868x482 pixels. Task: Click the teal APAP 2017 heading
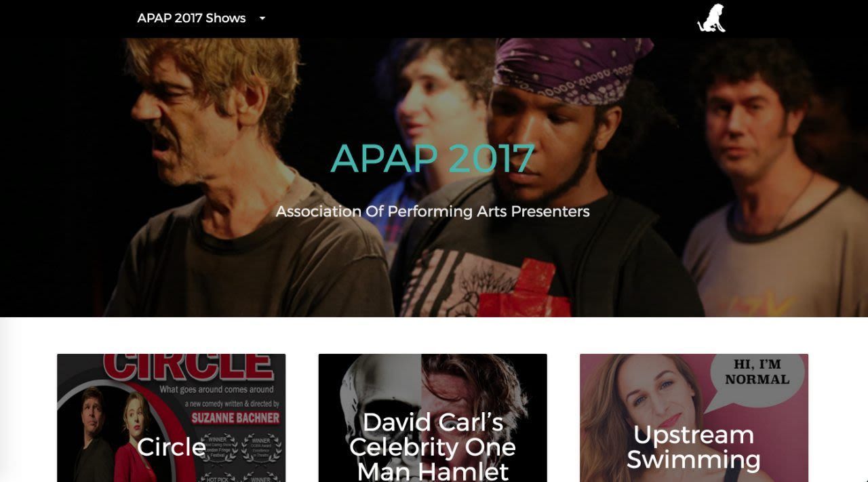click(x=433, y=158)
